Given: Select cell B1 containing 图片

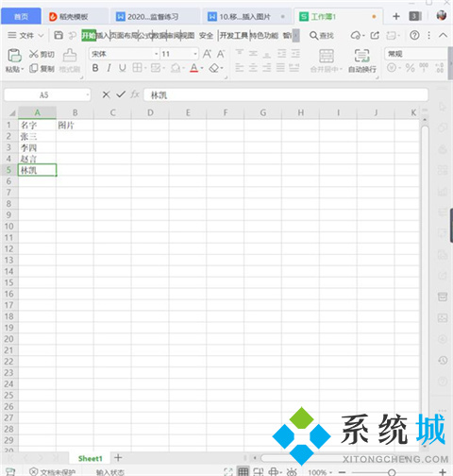Looking at the screenshot, I should point(75,125).
